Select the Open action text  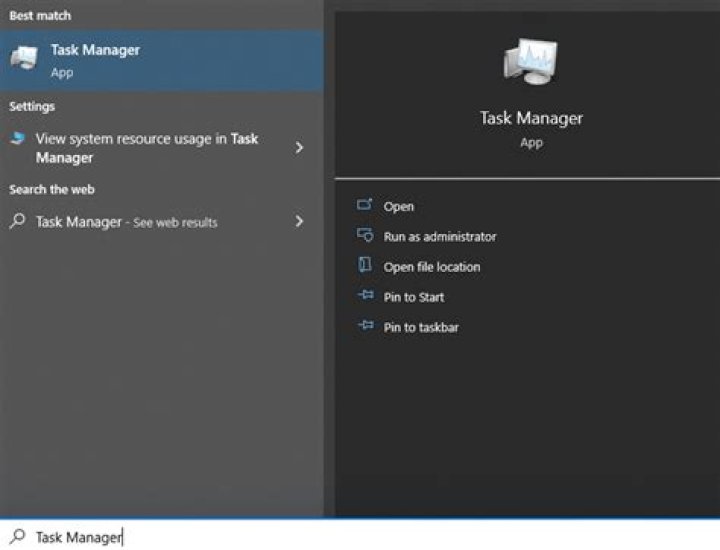(398, 206)
